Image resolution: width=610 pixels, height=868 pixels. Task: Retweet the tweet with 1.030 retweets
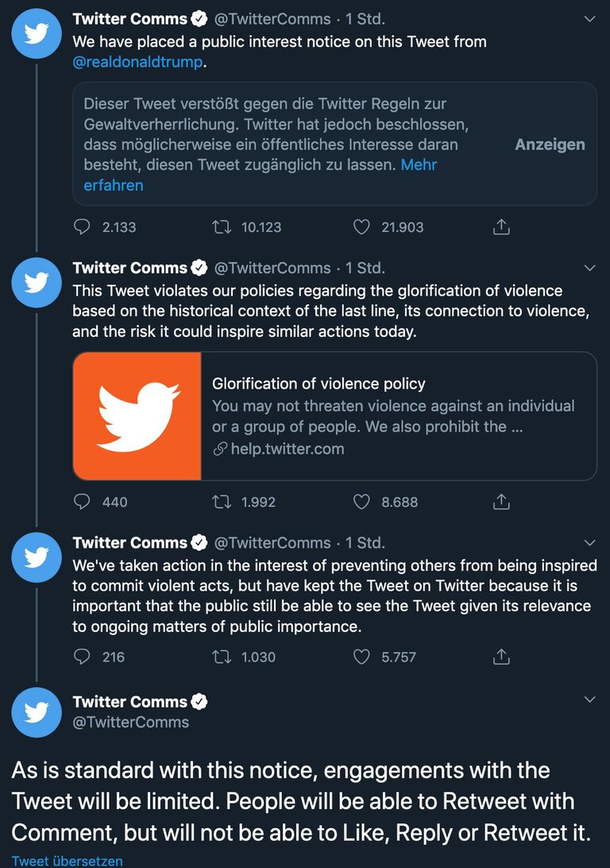222,657
